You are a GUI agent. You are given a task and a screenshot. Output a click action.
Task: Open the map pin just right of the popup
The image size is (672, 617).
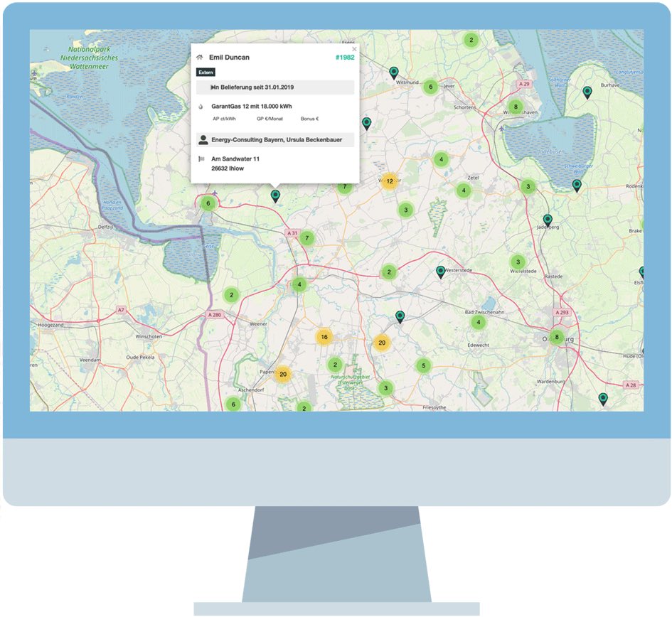366,124
